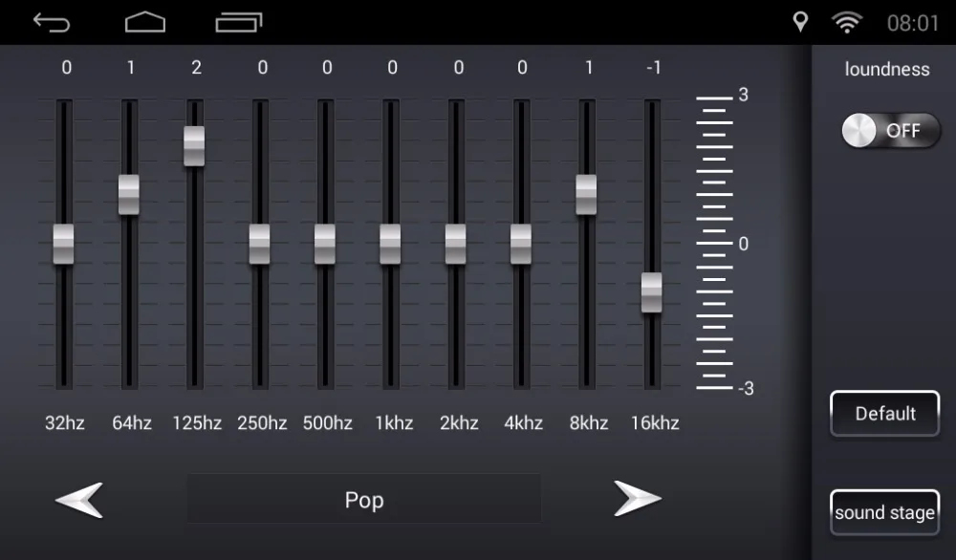Click the 32hz slider handle
Screen dimensions: 956x560
(x=63, y=244)
